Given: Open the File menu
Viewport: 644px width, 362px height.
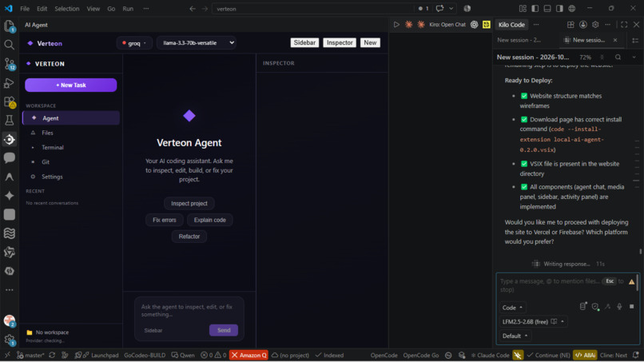Looking at the screenshot, I should tap(25, 9).
